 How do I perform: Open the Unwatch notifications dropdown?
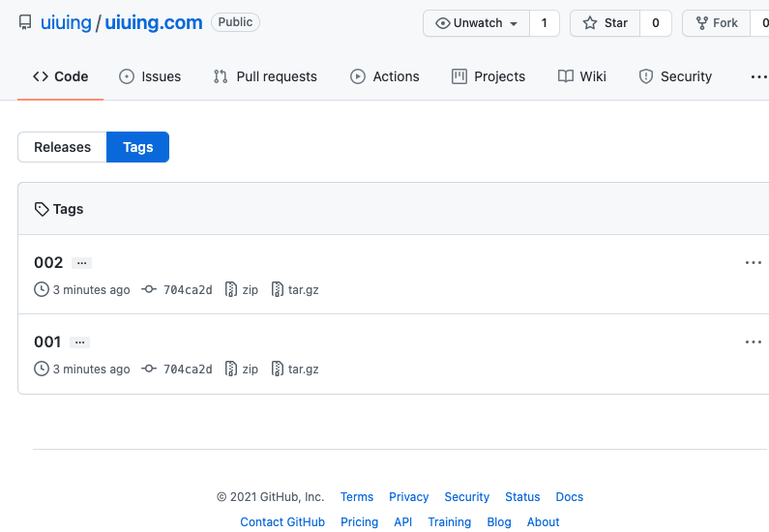(476, 23)
